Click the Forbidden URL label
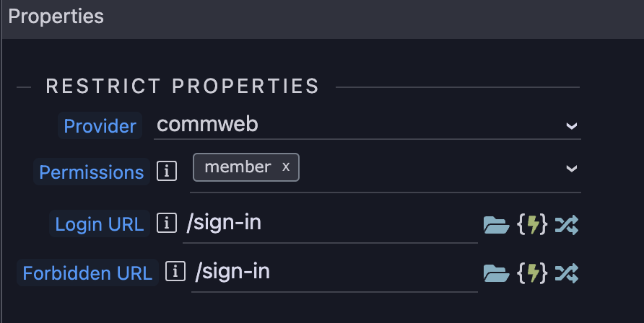 point(87,273)
